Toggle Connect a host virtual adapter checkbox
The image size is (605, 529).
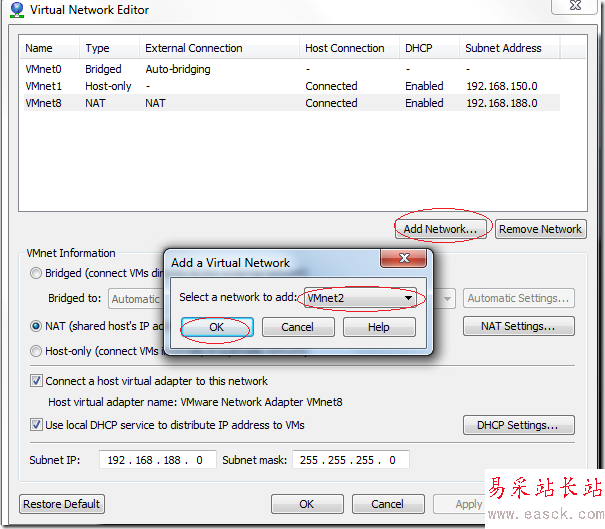click(x=36, y=381)
